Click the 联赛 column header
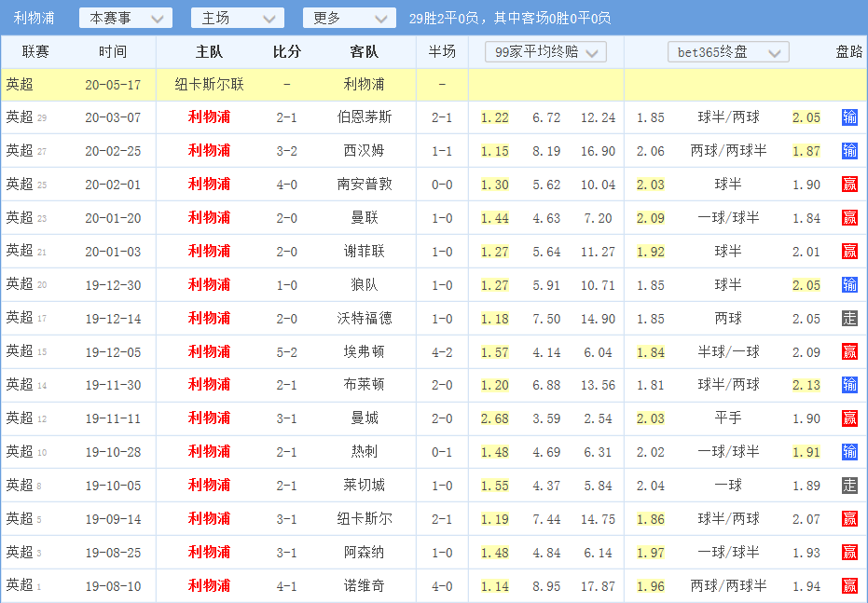Viewport: 868px width, 603px height. pos(35,52)
